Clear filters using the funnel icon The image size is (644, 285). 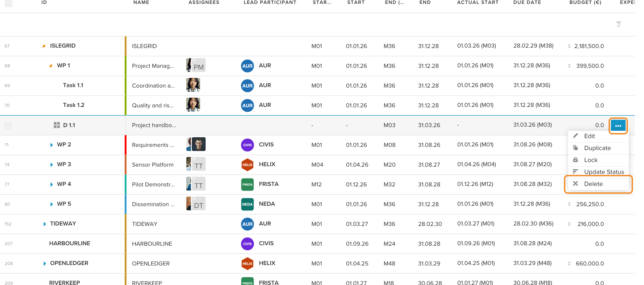(618, 24)
